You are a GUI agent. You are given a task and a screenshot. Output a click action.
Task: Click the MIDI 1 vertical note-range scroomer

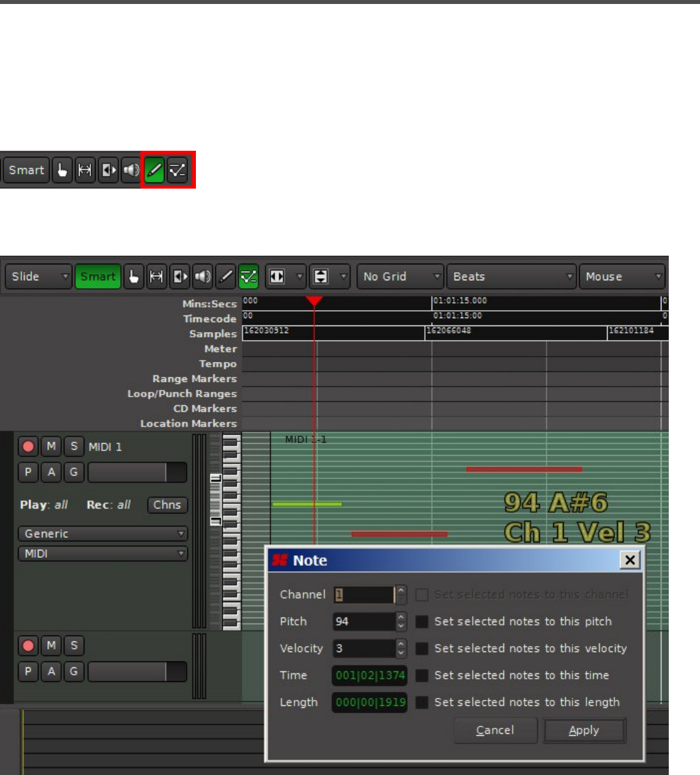(x=216, y=499)
